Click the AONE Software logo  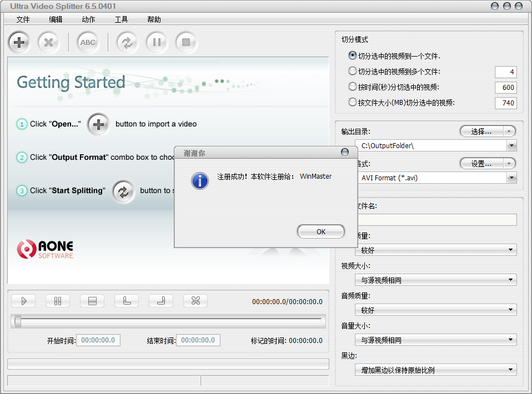(x=45, y=250)
